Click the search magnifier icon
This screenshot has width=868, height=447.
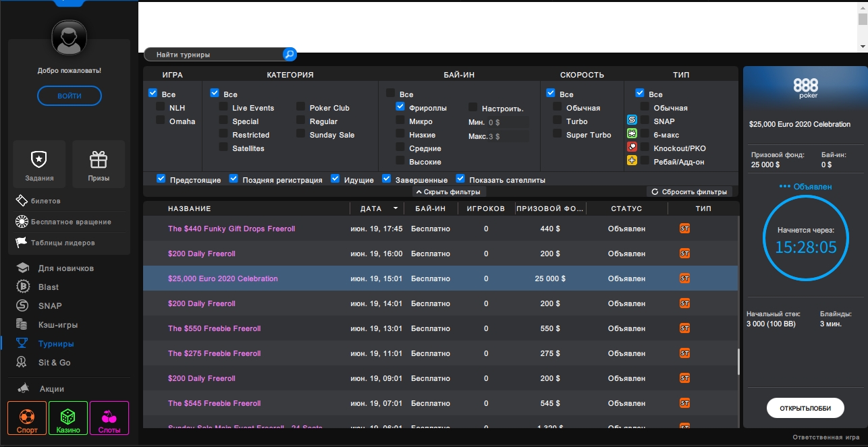289,55
